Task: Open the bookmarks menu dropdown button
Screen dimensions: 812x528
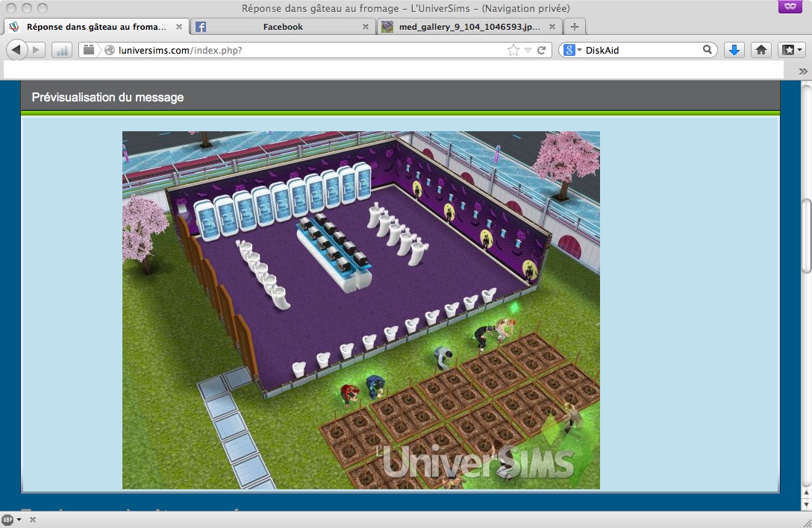Action: [791, 50]
